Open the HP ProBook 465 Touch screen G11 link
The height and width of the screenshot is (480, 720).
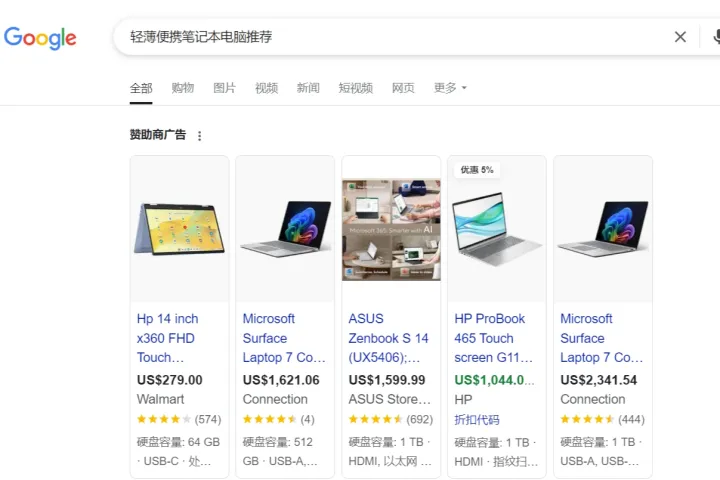point(494,338)
